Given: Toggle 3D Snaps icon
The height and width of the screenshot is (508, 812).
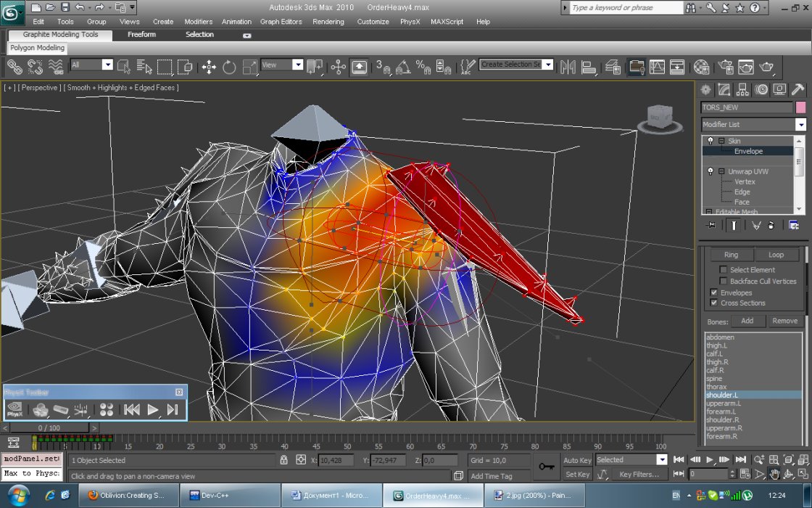Looking at the screenshot, I should 383,67.
